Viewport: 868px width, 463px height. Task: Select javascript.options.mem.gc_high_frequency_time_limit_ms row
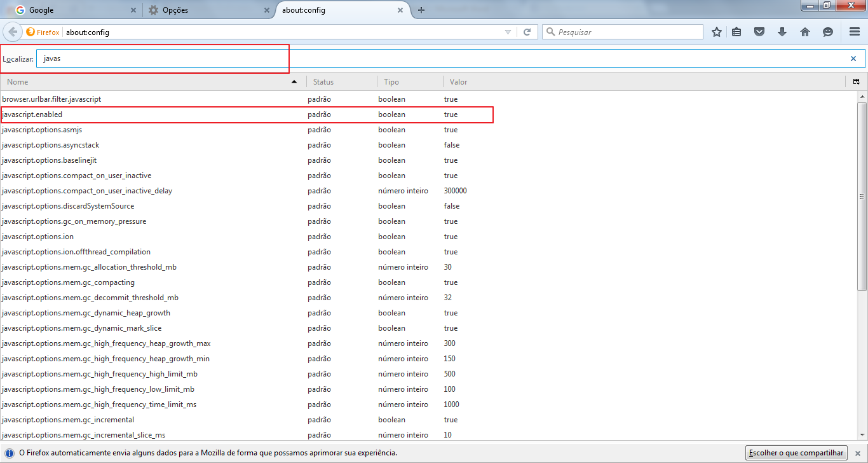tap(428, 404)
